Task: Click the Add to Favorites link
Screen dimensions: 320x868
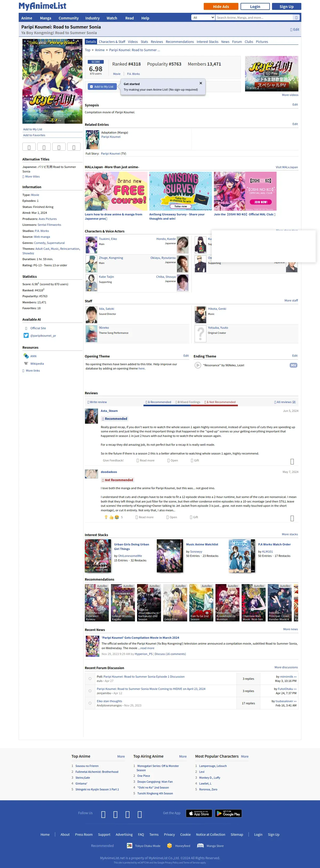Action: point(34,135)
